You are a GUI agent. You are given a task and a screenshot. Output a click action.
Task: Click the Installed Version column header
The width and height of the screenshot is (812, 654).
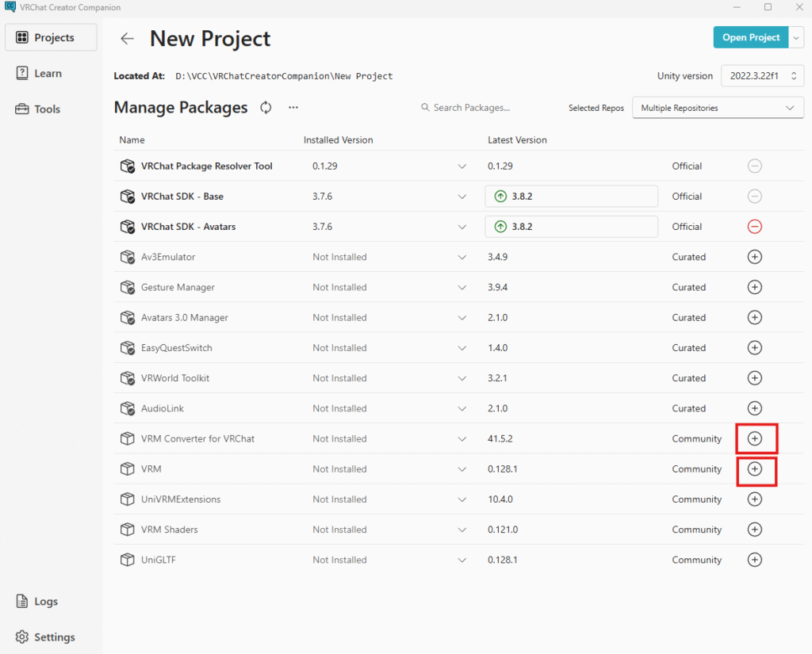[x=338, y=140]
